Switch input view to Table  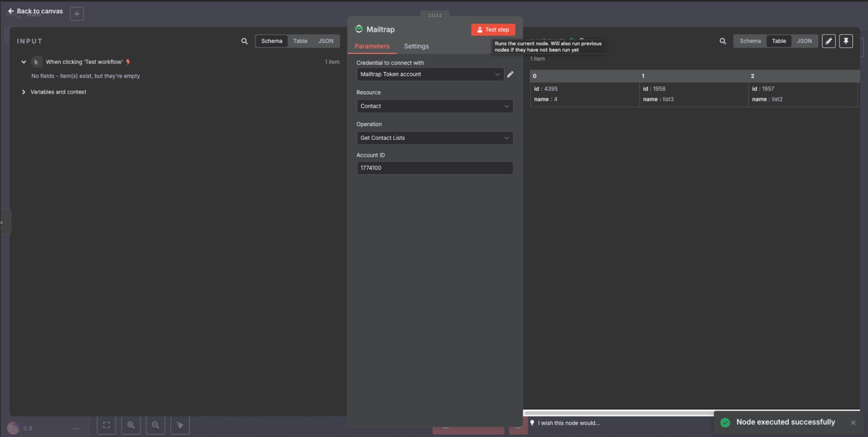coord(300,41)
